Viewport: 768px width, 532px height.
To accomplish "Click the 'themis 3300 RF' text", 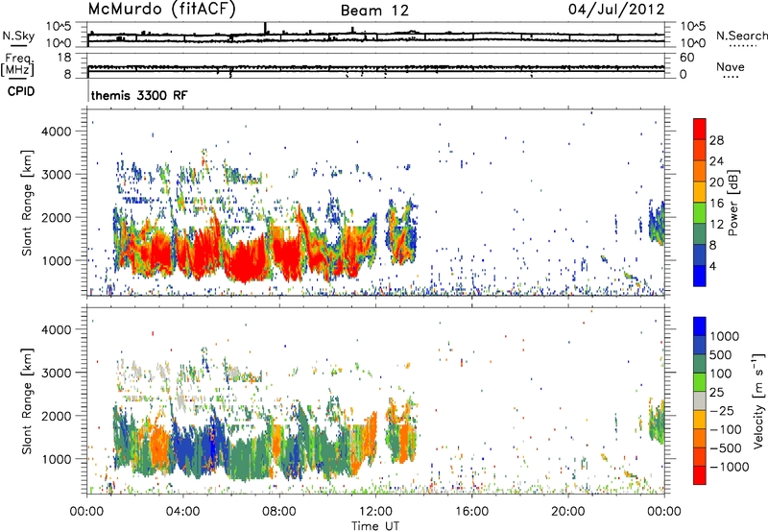I will (139, 95).
